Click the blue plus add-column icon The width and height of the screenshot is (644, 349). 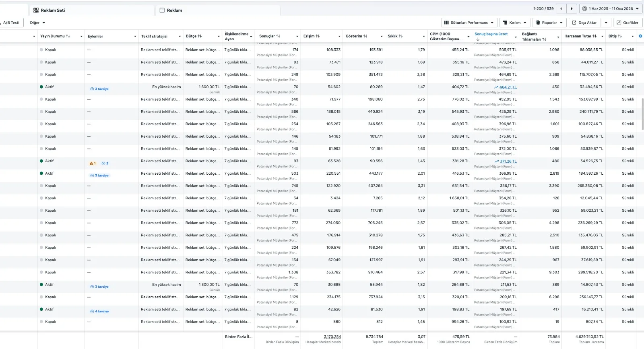point(640,36)
